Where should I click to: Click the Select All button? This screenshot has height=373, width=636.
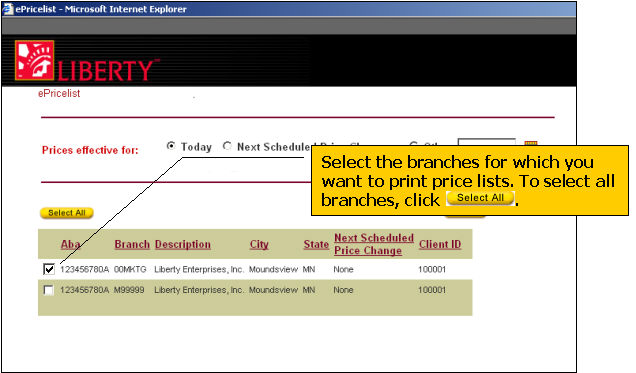pos(67,213)
